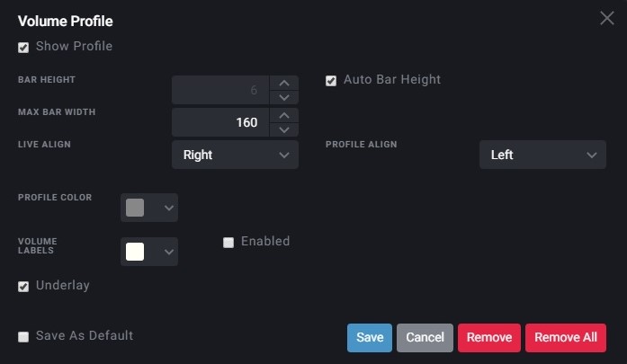
Task: Open the Live Align dropdown
Action: click(235, 155)
